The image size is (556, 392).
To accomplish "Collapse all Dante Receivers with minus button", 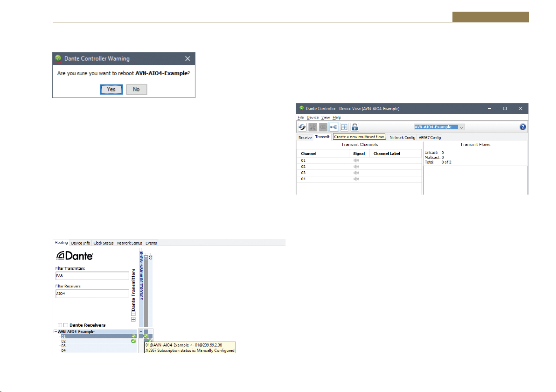I will click(x=66, y=325).
